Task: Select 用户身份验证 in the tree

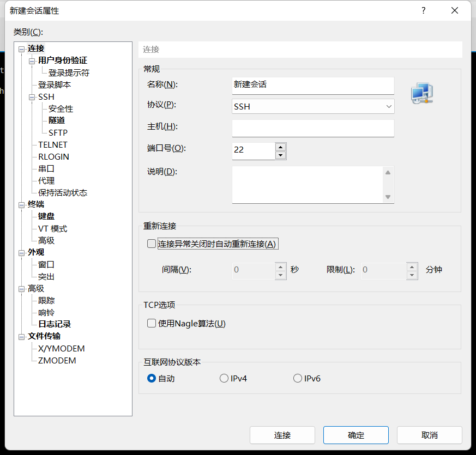Action: click(x=63, y=60)
